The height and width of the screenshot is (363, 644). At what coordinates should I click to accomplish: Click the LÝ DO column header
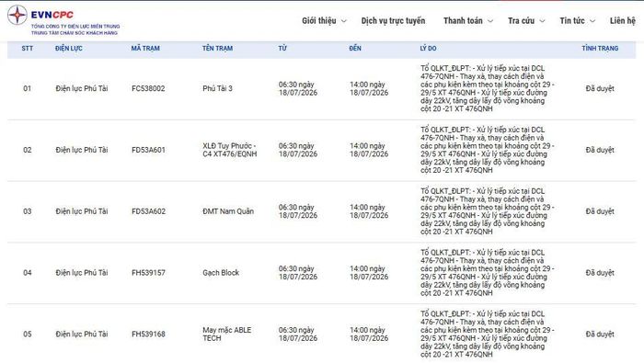(428, 49)
